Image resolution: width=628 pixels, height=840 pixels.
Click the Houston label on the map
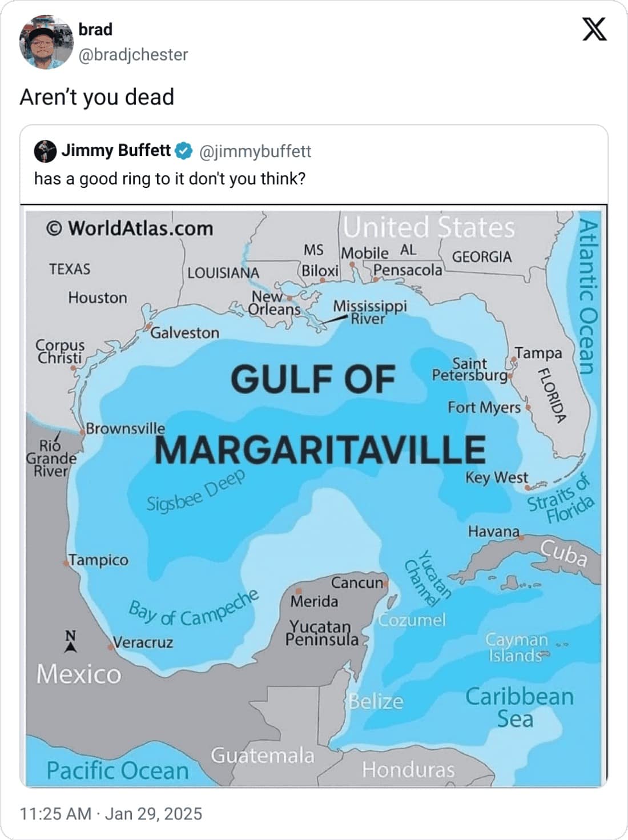pos(98,298)
